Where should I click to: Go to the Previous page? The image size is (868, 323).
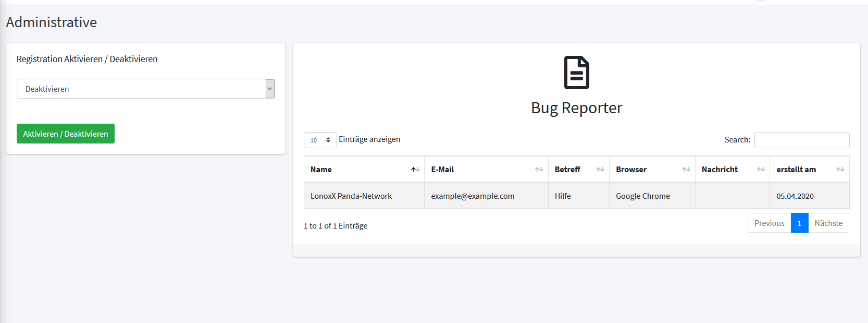coord(769,223)
